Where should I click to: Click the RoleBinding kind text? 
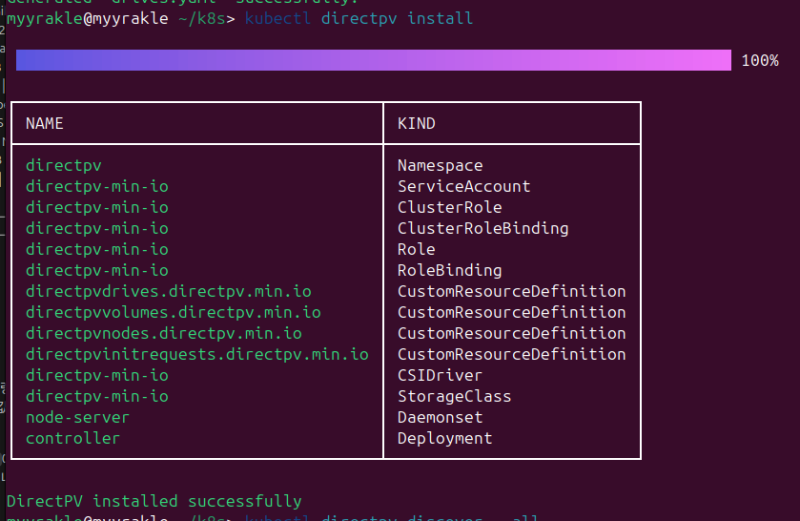449,271
